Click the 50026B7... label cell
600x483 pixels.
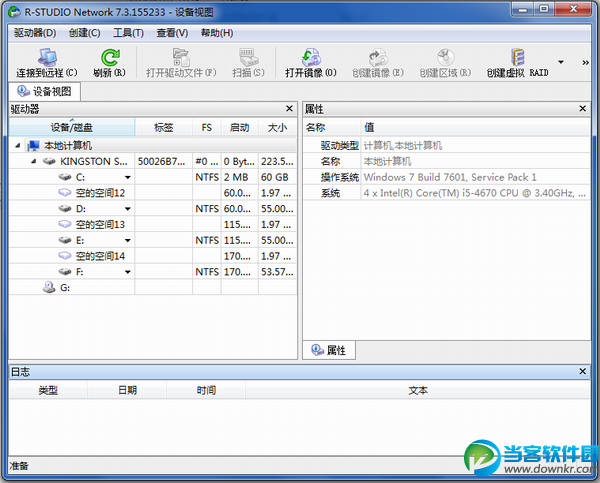click(163, 162)
